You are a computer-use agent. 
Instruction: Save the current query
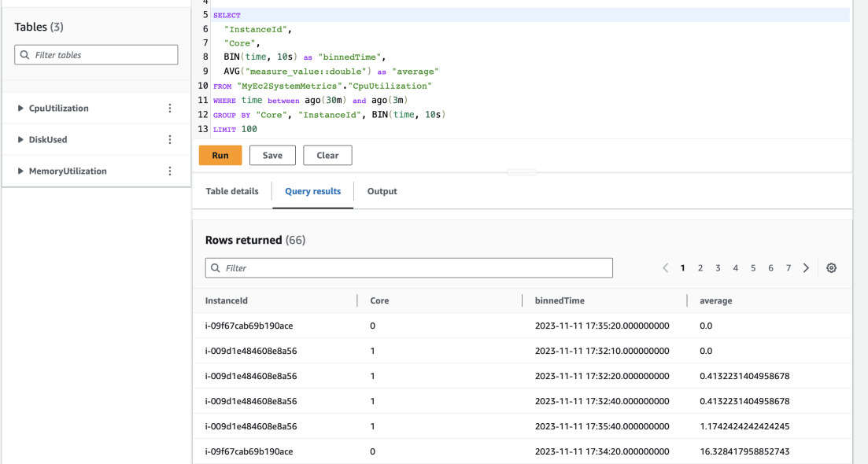(x=272, y=155)
